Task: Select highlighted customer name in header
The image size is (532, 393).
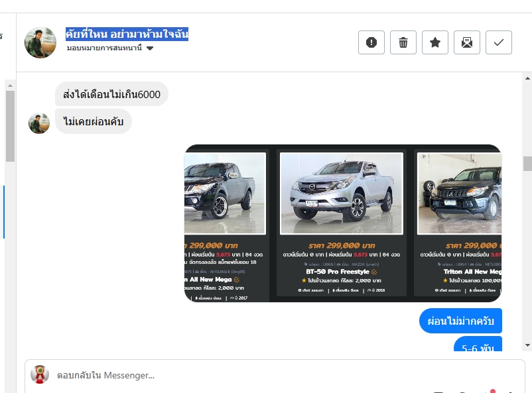Action: (127, 34)
